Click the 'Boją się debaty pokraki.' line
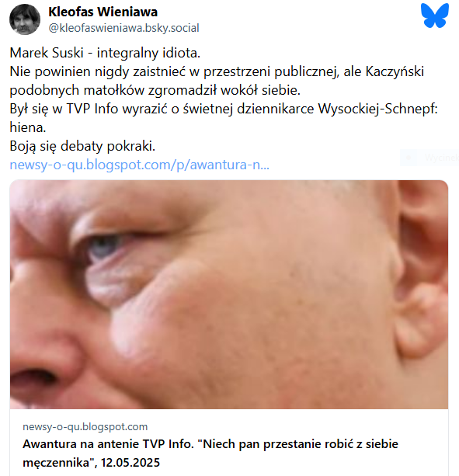The height and width of the screenshot is (476, 459). click(x=82, y=146)
